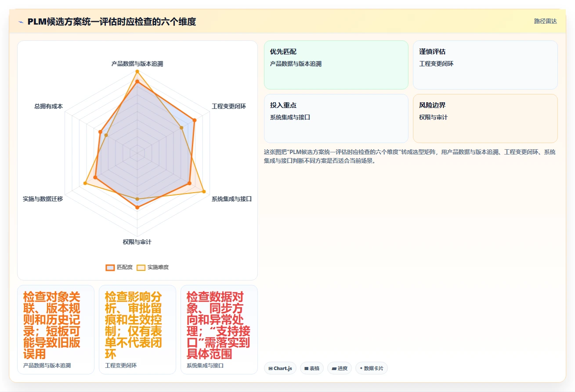Click the Chart.js tag chip
The width and height of the screenshot is (575, 392).
280,368
